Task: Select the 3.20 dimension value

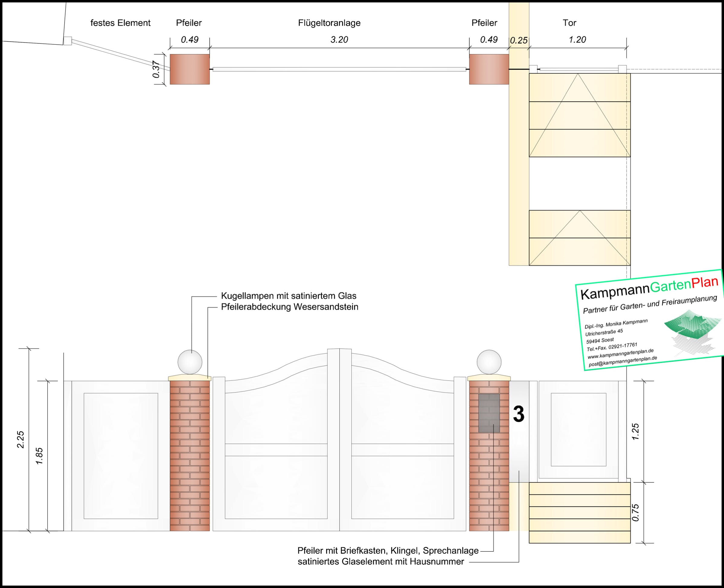Action: 339,40
